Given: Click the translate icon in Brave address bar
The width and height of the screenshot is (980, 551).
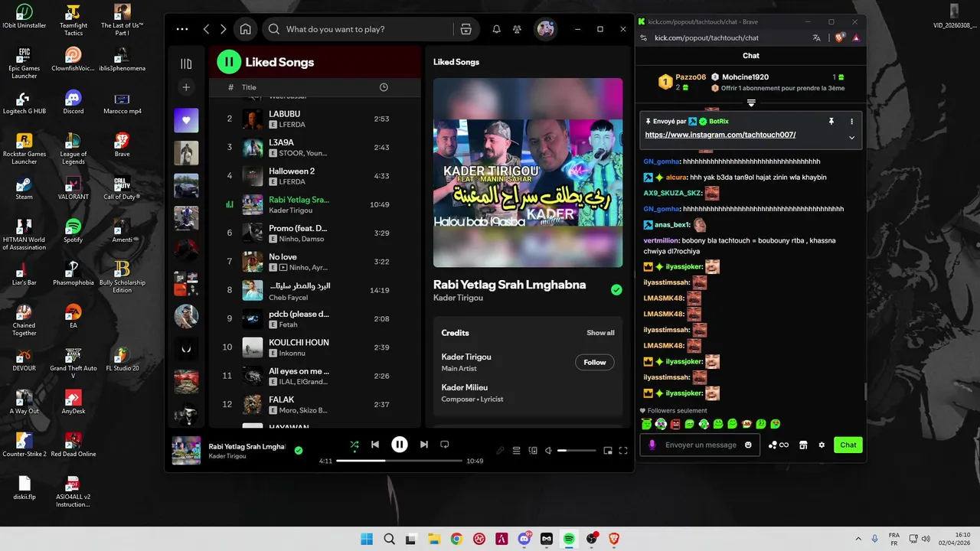Looking at the screenshot, I should 817,37.
